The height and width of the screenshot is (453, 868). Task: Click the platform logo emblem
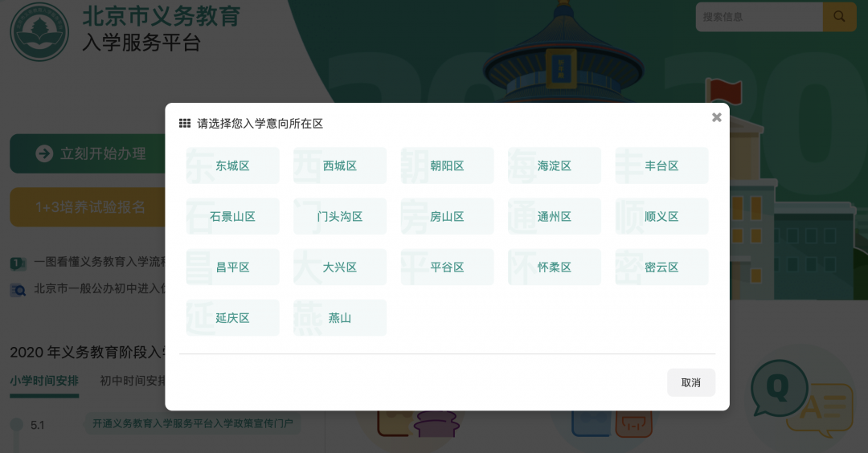[39, 31]
